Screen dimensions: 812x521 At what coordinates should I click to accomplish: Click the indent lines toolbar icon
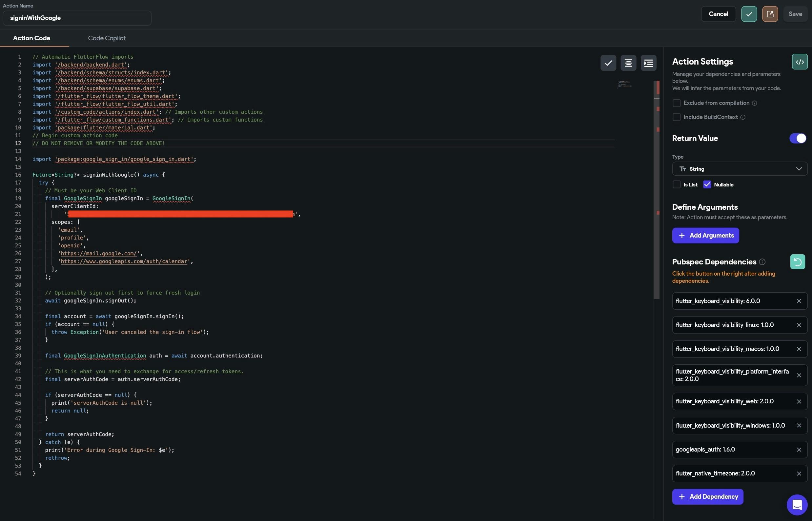(648, 63)
